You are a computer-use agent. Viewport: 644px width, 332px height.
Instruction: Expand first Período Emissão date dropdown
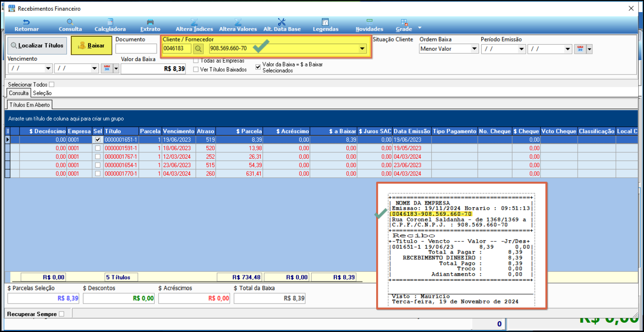[x=522, y=49]
